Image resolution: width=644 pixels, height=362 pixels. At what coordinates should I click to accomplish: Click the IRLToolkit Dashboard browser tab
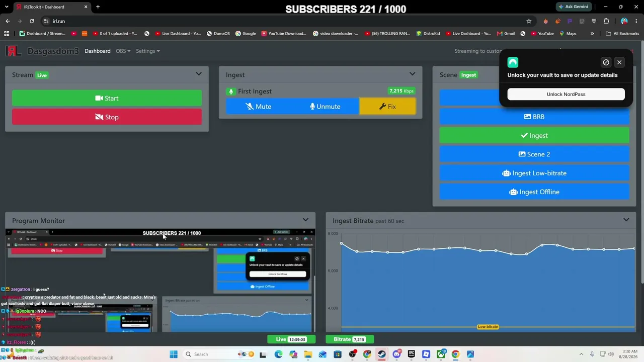(x=51, y=7)
